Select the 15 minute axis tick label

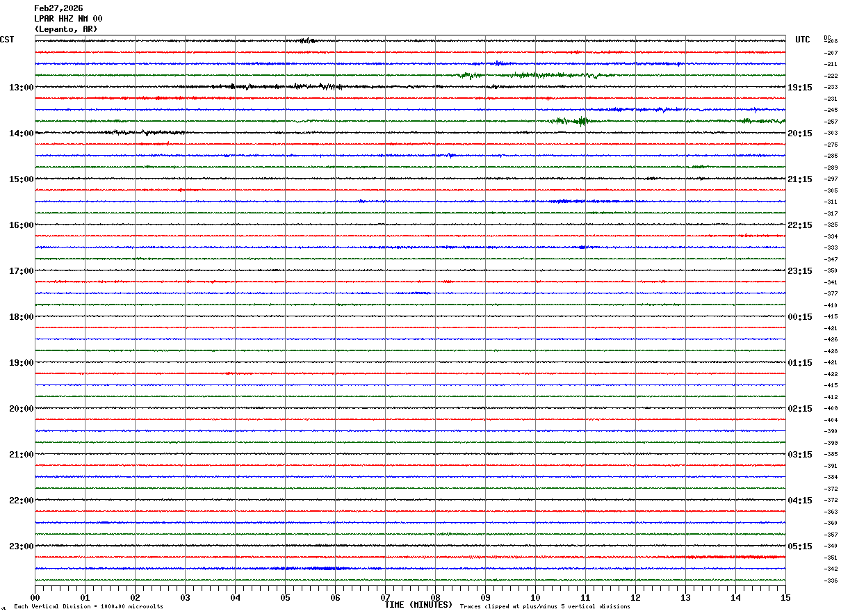point(785,597)
